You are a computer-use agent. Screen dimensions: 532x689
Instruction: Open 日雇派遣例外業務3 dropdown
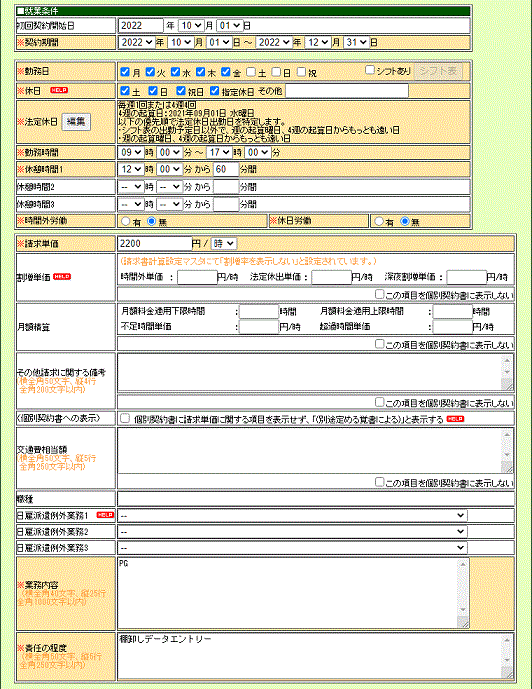coord(292,548)
